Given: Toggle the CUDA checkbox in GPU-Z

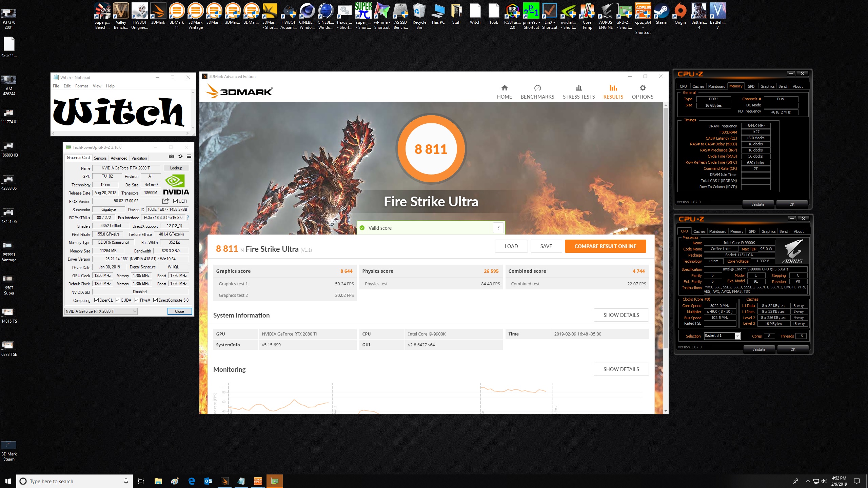Looking at the screenshot, I should point(118,300).
